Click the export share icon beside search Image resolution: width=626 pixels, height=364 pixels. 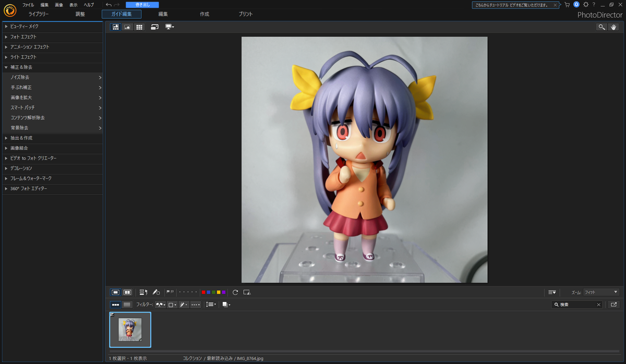point(613,305)
